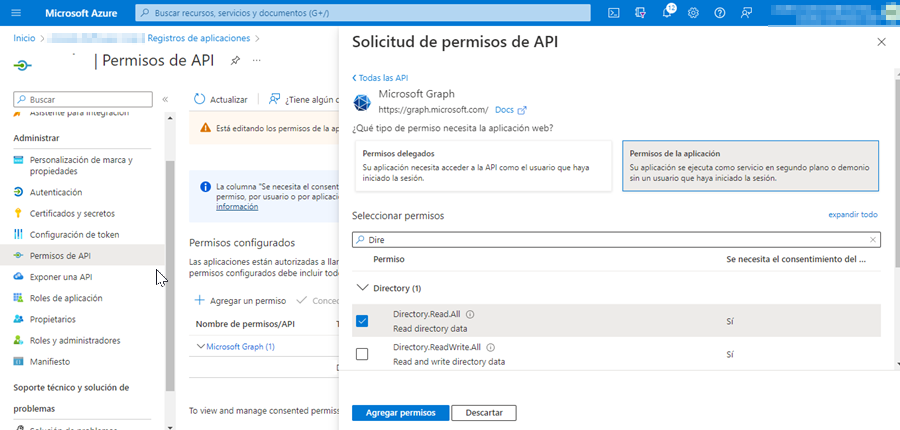
Task: Go back to Todas las API
Action: 380,78
